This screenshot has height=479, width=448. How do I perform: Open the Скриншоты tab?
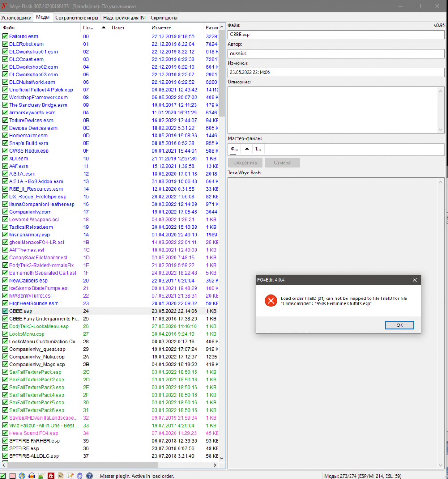[x=164, y=17]
